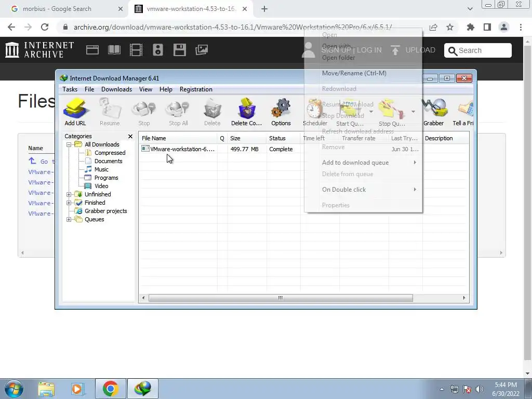Open the Registration menu
532x399 pixels.
196,89
